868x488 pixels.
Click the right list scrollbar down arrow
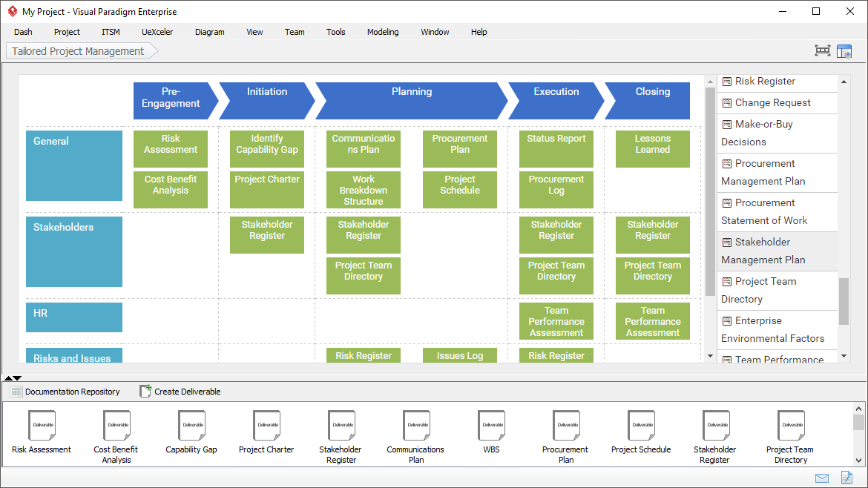point(844,356)
